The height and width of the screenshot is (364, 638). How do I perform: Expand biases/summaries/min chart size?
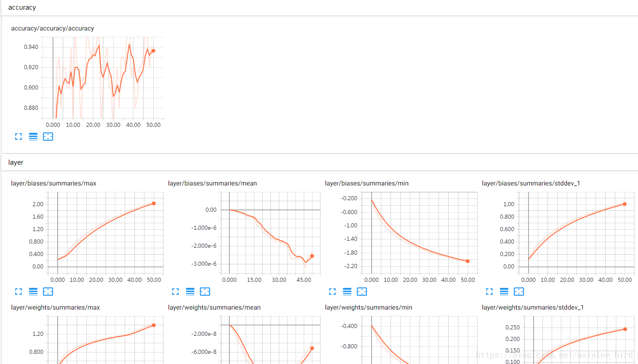(332, 292)
